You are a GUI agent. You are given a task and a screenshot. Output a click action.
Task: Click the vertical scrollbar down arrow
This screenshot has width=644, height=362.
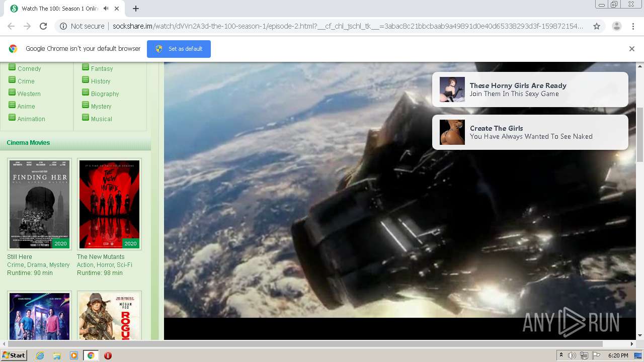pyautogui.click(x=640, y=335)
